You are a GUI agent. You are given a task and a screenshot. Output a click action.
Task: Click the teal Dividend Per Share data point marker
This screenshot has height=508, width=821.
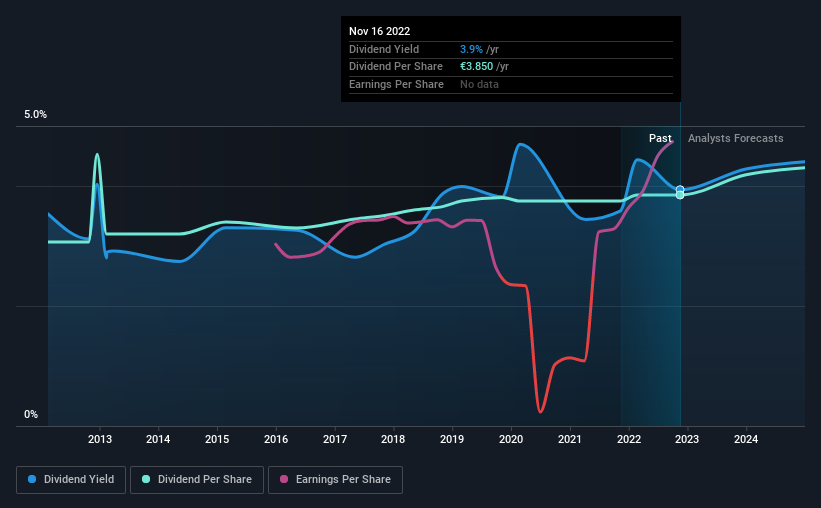point(680,195)
